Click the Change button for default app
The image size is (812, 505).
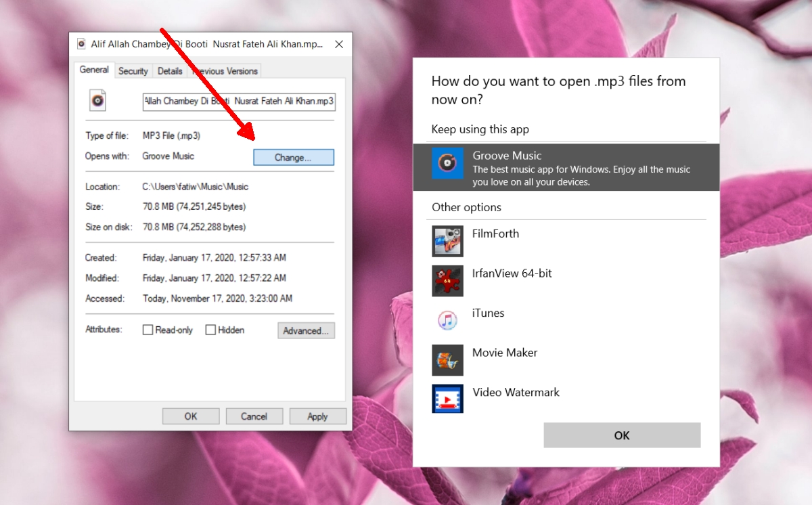coord(293,157)
